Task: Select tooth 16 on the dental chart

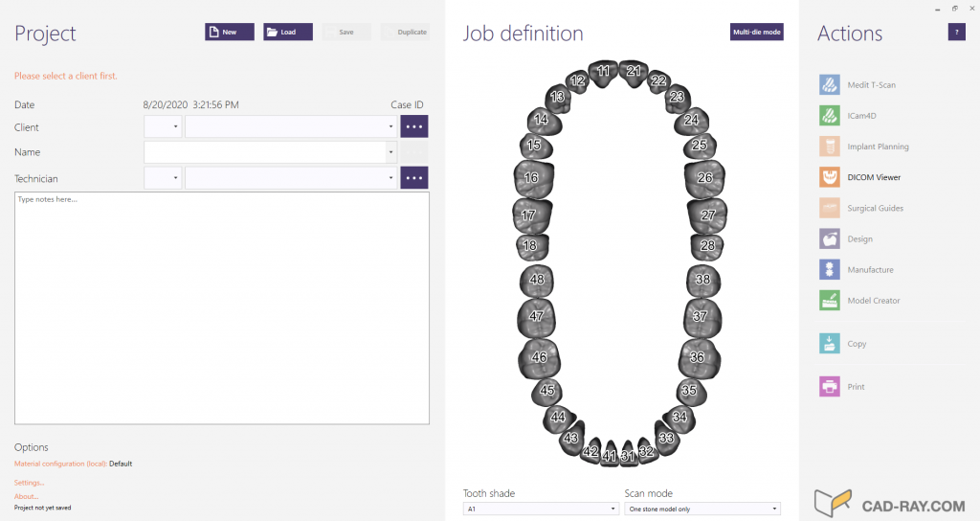Action: tap(530, 178)
